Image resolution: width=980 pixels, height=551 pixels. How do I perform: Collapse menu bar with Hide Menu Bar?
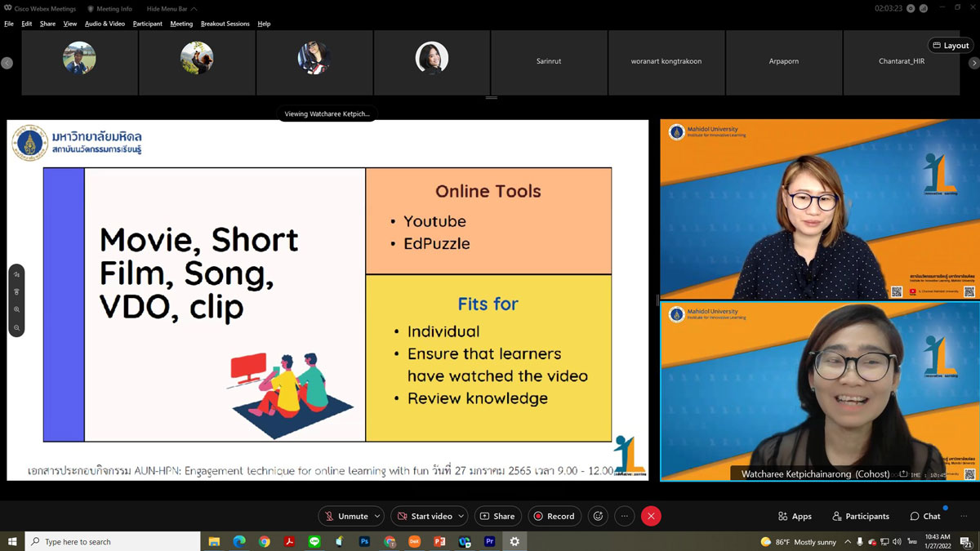(x=171, y=9)
